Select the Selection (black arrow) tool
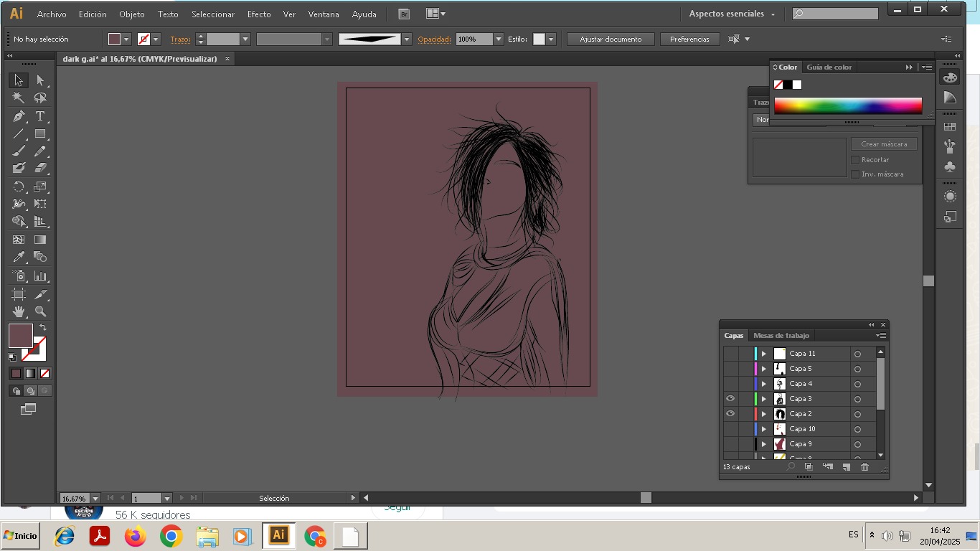The width and height of the screenshot is (980, 551). (19, 80)
